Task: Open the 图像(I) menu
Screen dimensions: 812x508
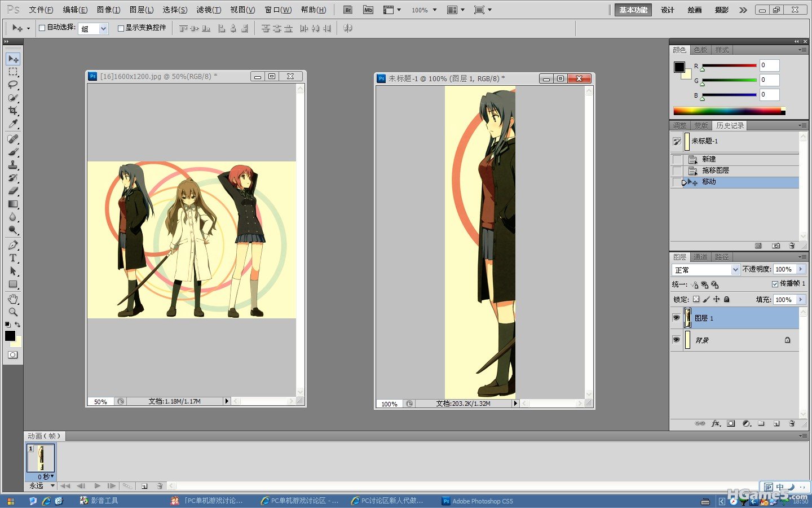Action: (109, 10)
